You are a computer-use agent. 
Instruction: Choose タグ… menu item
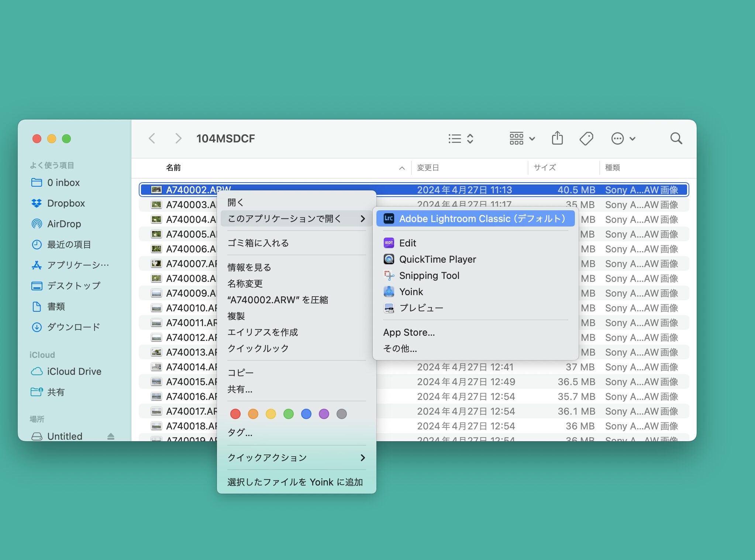pos(297,433)
